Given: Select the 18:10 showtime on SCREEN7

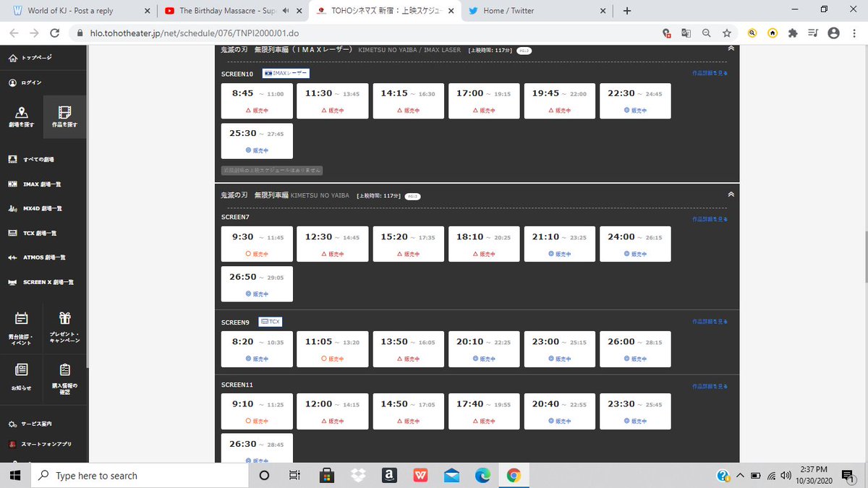Looking at the screenshot, I should [483, 244].
